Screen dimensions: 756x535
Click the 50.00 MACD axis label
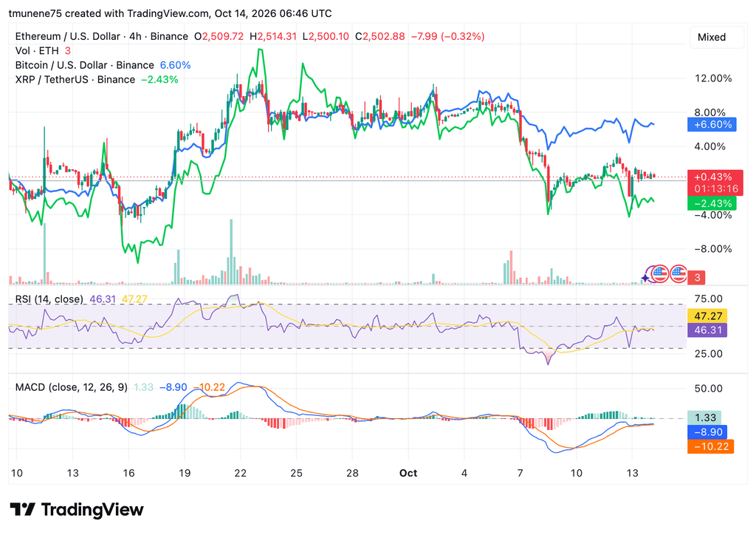pos(708,389)
